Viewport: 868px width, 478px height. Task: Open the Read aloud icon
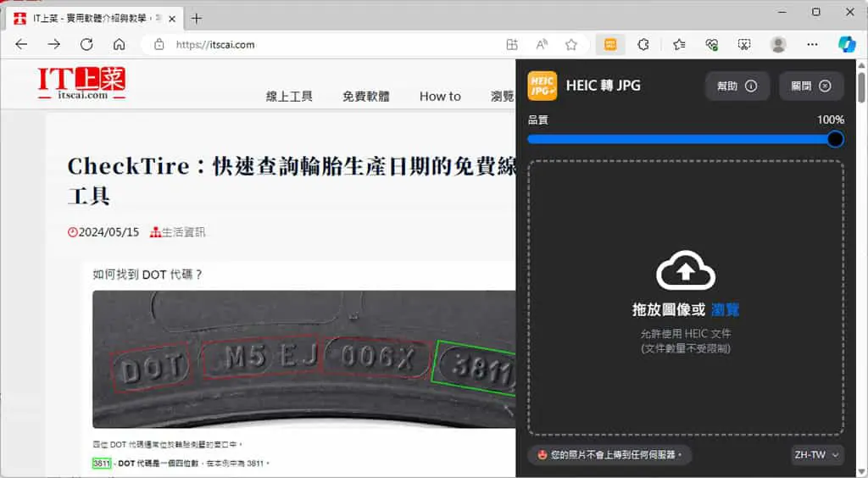coord(542,44)
